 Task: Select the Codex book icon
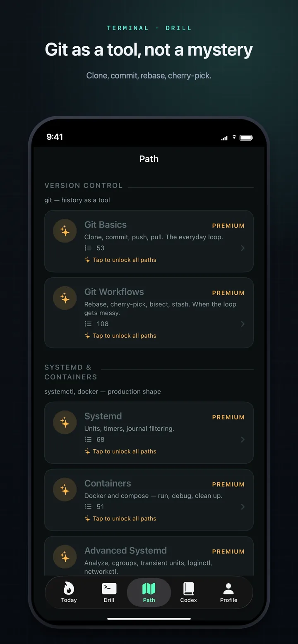coord(188,589)
